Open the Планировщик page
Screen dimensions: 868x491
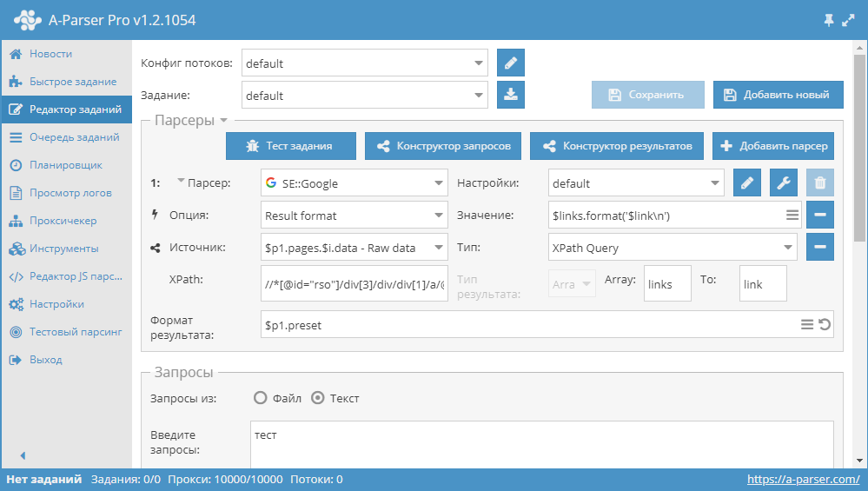[x=66, y=165]
